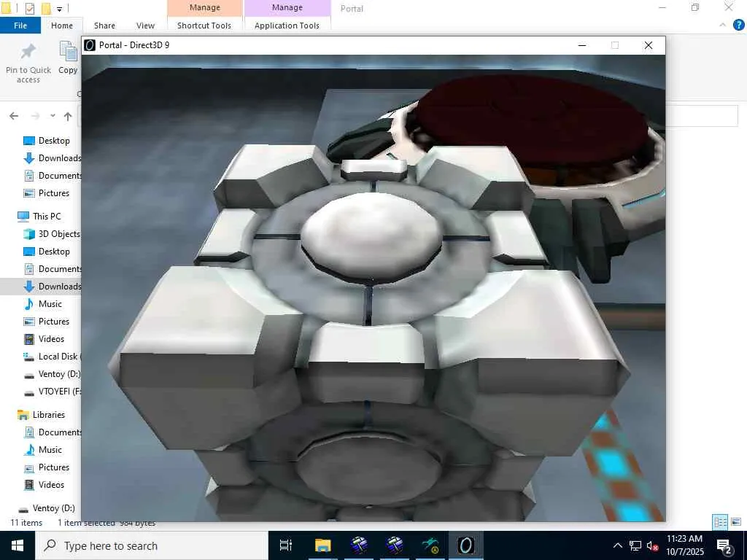Open the View ribbon tab
Image resolution: width=747 pixels, height=560 pixels.
(x=145, y=26)
